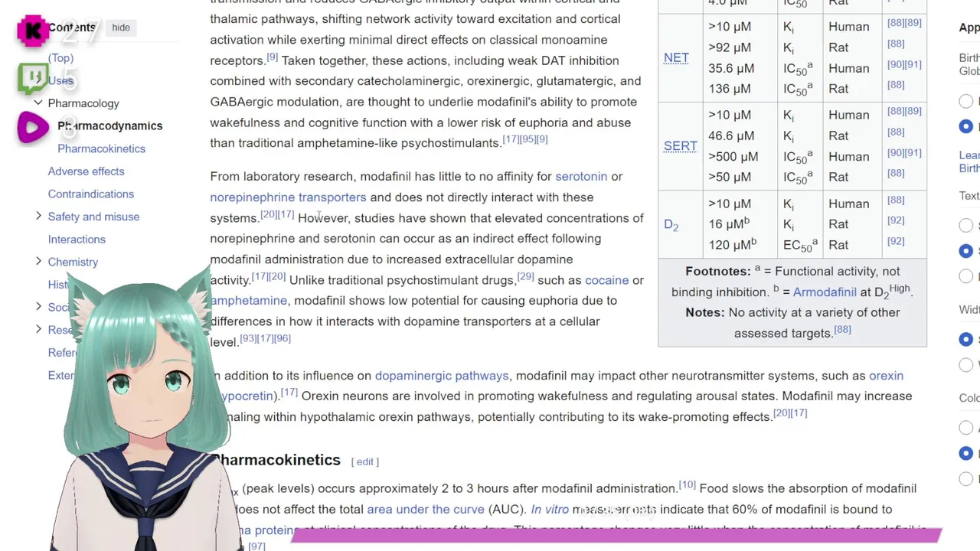Follow the Armodafinil link in the footnotes

click(x=825, y=292)
